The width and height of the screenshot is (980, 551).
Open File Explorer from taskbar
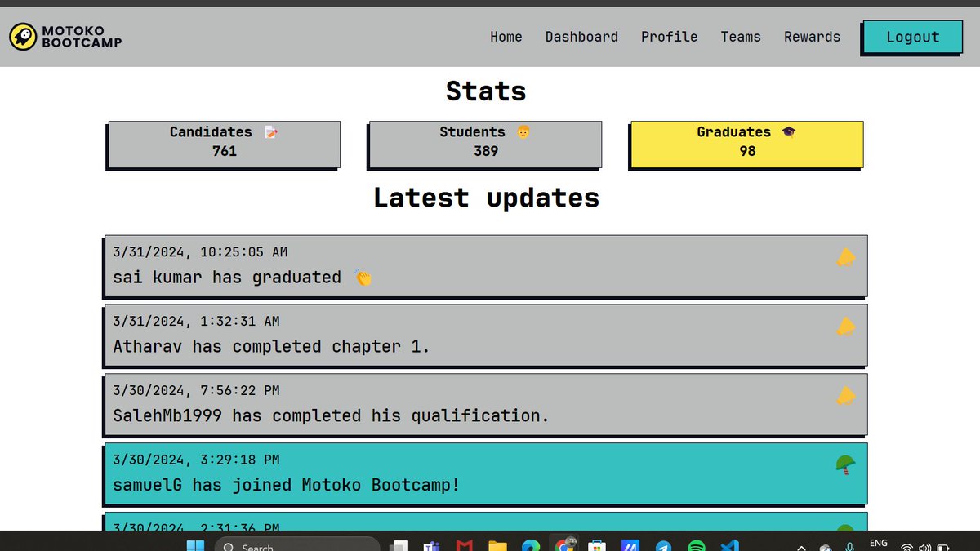[497, 546]
